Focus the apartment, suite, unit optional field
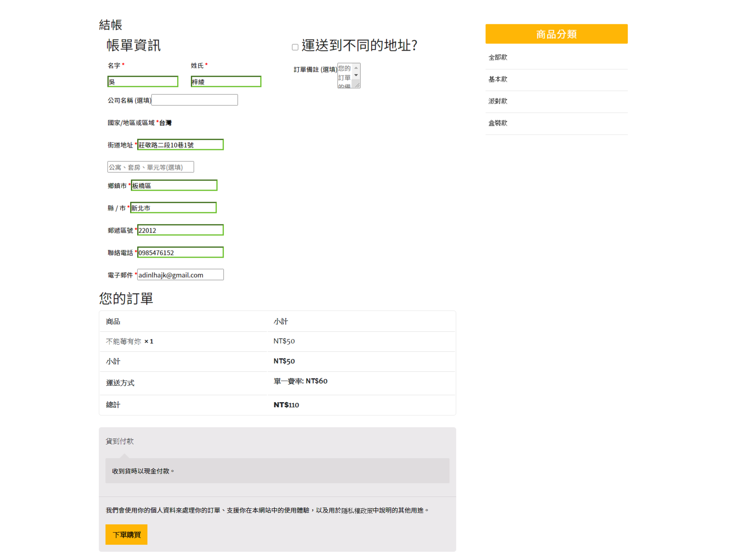 (x=150, y=167)
